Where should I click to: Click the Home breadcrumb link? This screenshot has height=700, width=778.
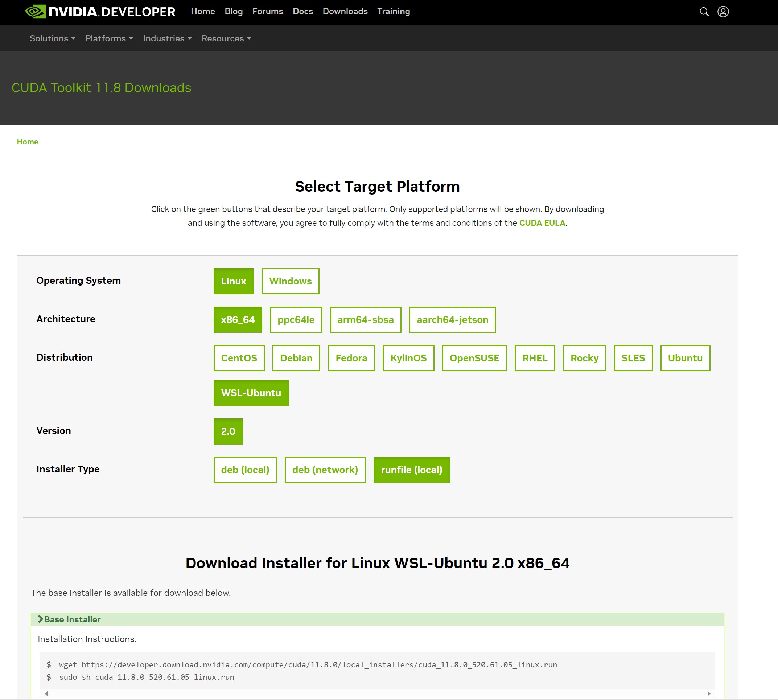click(x=27, y=142)
